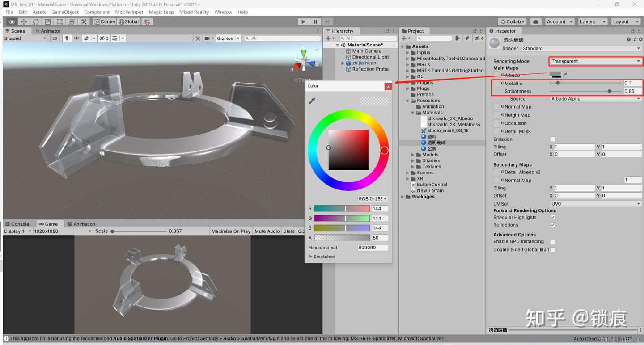Open the cloud services icon
The height and width of the screenshot is (345, 644).
click(x=536, y=21)
